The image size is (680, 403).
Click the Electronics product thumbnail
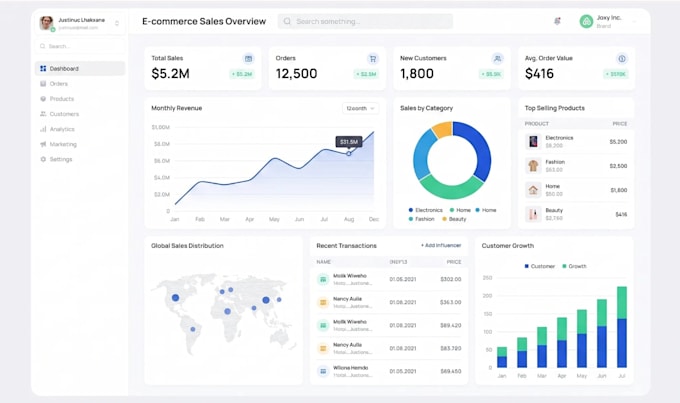point(533,141)
